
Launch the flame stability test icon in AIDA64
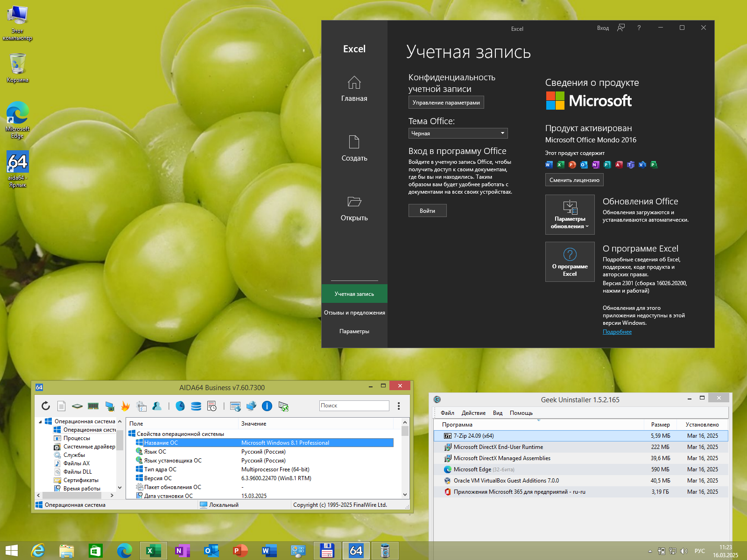125,406
